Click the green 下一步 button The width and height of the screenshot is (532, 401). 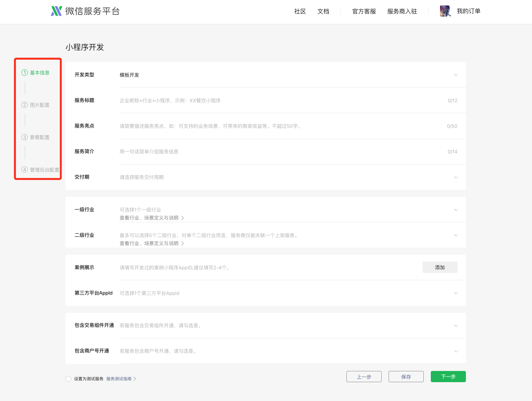448,377
